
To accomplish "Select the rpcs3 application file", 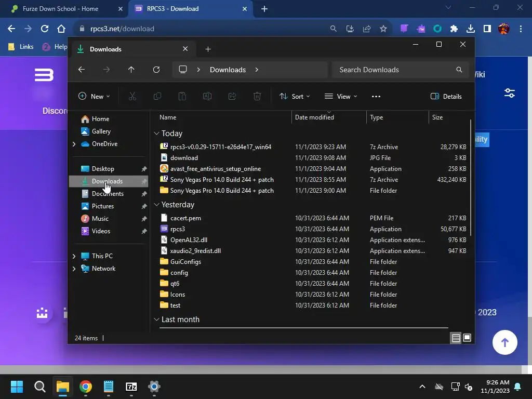I will (x=178, y=229).
